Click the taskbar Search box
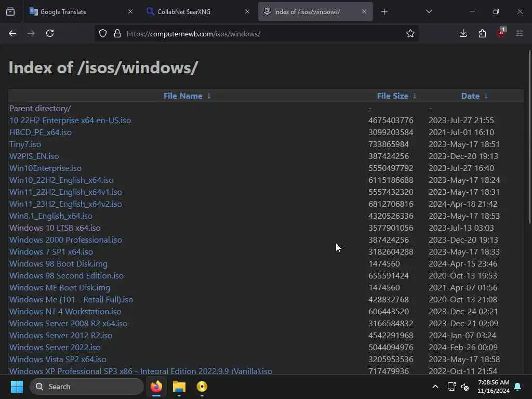Screen dimensions: 532x399 (x=87, y=387)
